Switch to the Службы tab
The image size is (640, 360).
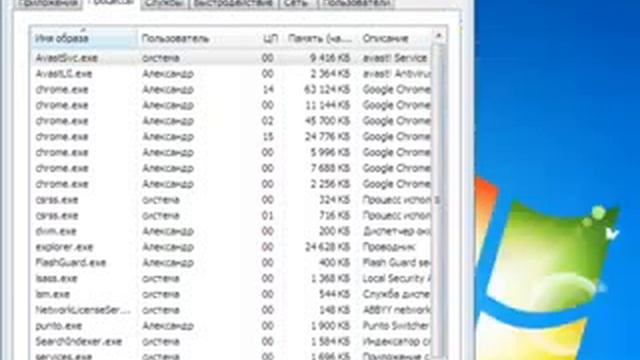pyautogui.click(x=164, y=3)
